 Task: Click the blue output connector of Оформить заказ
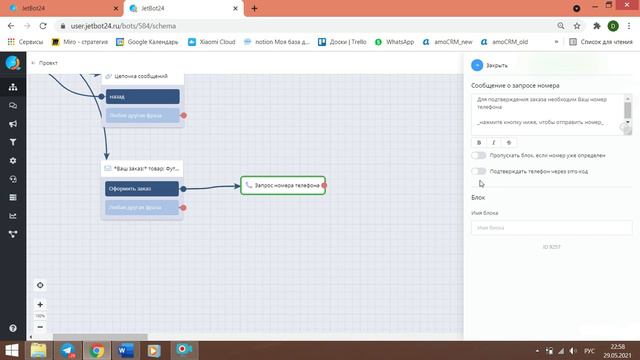183,189
